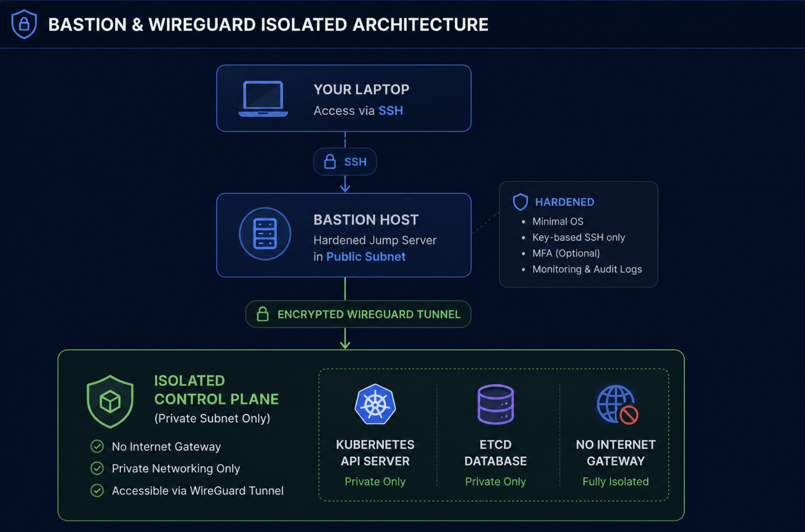This screenshot has width=805, height=532.
Task: Click the Monitoring & Audit Logs bullet
Action: coord(587,269)
